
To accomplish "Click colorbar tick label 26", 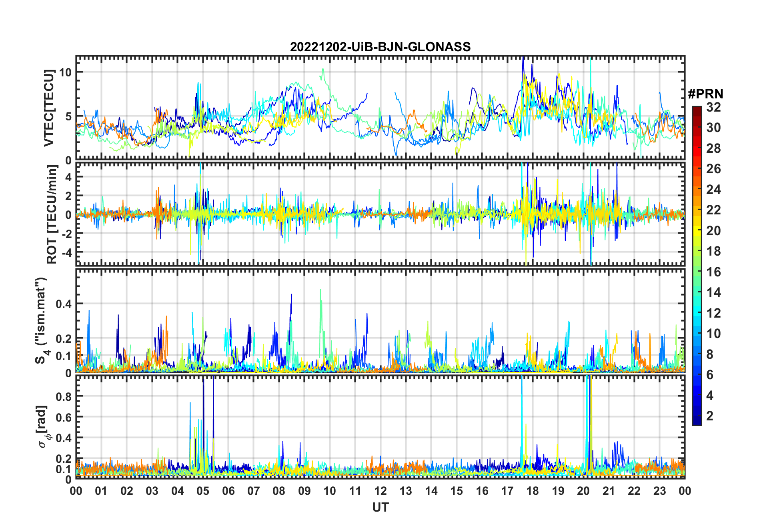I will [x=713, y=169].
